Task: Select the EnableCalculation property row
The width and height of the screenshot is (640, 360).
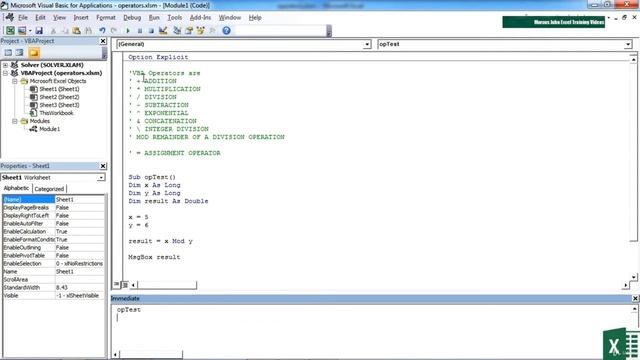Action: tap(53, 231)
